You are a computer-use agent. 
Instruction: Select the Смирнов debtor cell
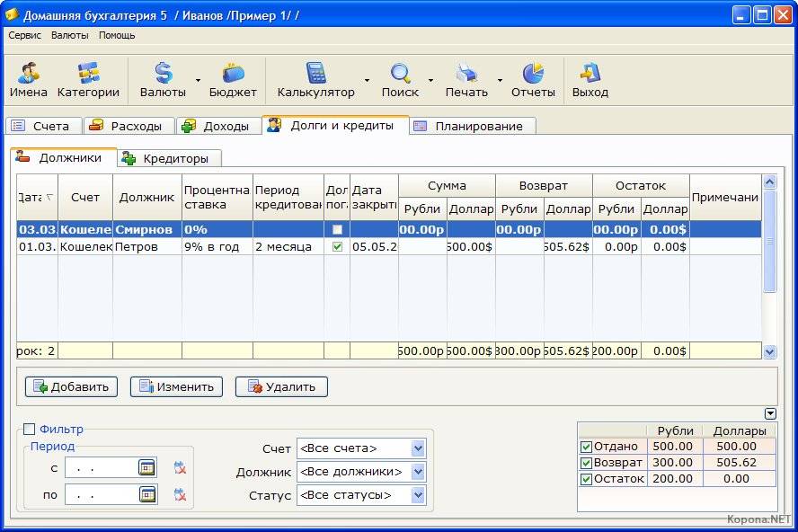point(147,229)
